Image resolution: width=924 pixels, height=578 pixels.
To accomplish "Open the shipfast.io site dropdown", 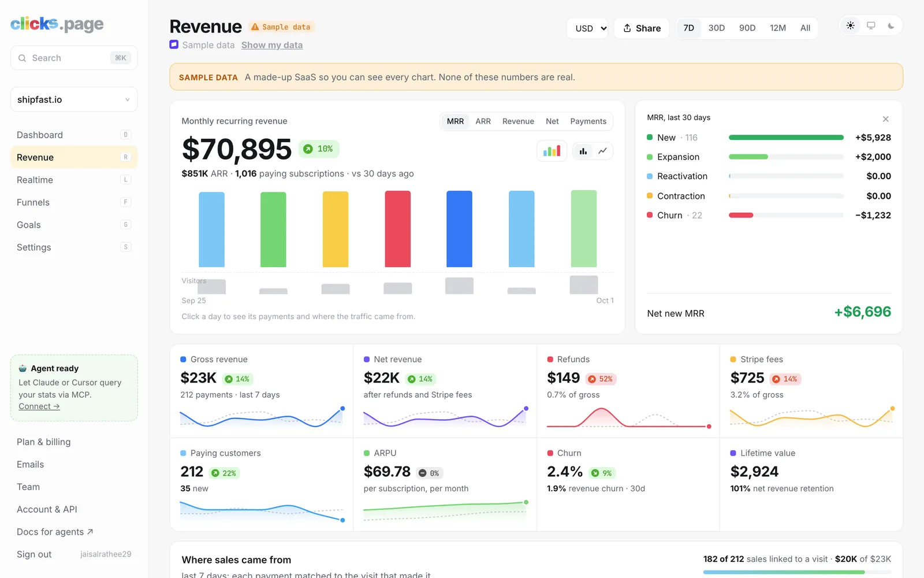I will pos(74,99).
